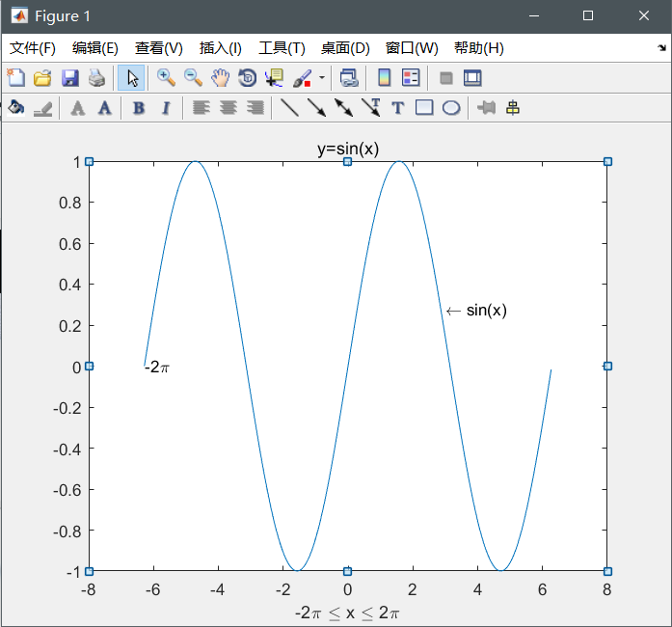Toggle bold text formatting

[139, 108]
